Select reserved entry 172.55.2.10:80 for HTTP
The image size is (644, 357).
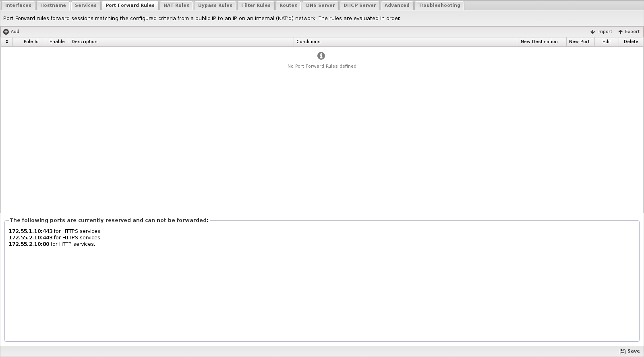coord(52,244)
